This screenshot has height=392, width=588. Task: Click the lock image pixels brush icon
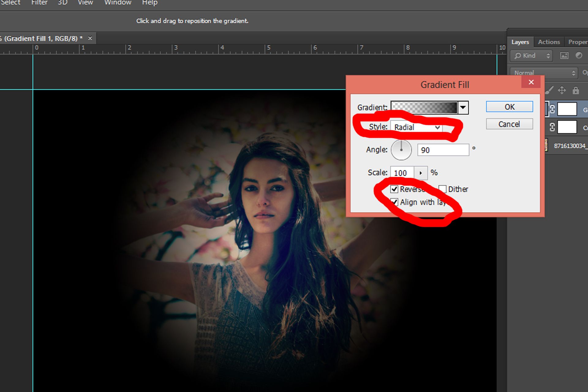(550, 90)
